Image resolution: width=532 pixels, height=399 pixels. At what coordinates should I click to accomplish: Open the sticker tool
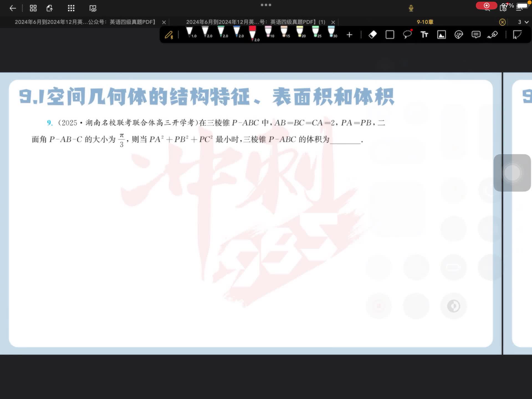click(459, 35)
